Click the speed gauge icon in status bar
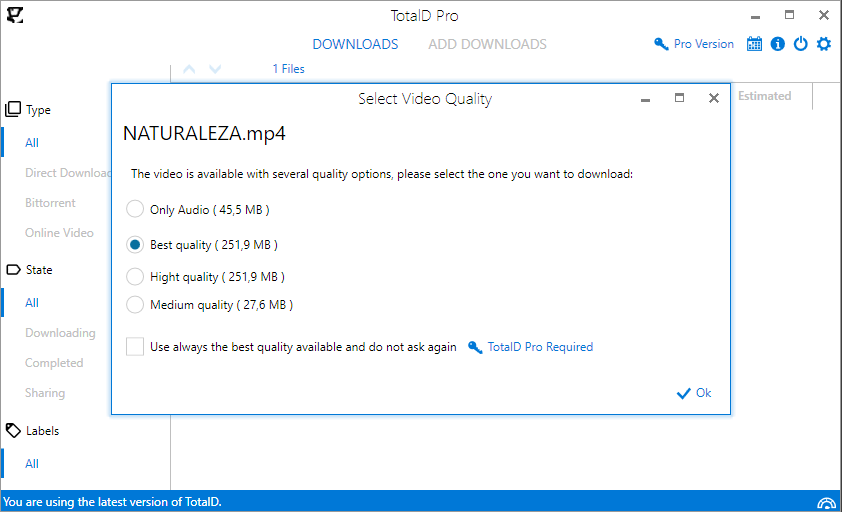Screen dimensions: 842x512 pyautogui.click(x=826, y=503)
